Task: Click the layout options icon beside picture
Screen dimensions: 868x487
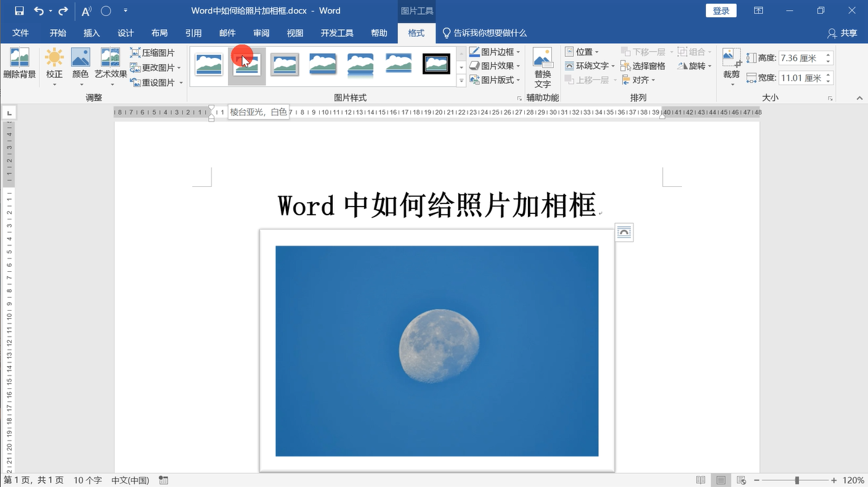Action: tap(624, 232)
